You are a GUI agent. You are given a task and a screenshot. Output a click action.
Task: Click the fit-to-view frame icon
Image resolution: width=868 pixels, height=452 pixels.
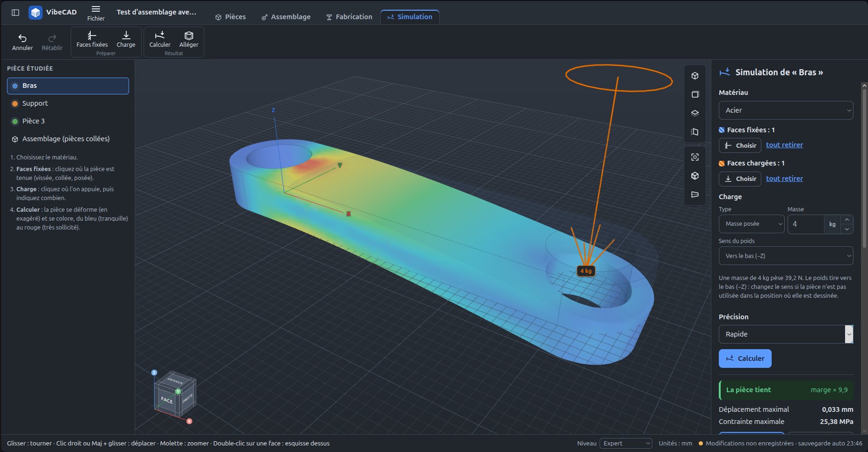pyautogui.click(x=695, y=157)
